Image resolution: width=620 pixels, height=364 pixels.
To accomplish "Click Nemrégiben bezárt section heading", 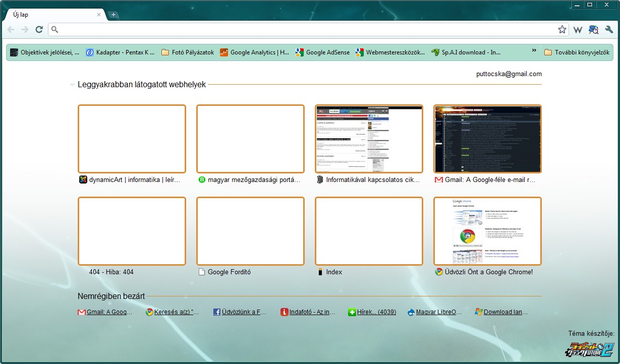I will click(111, 296).
